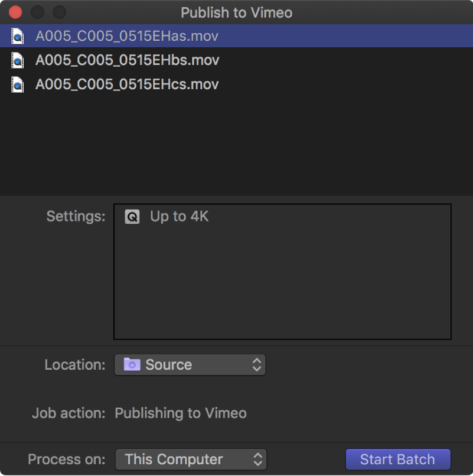Select file A005_C005_0515EHbs.mov
This screenshot has height=476, width=473.
tap(236, 60)
